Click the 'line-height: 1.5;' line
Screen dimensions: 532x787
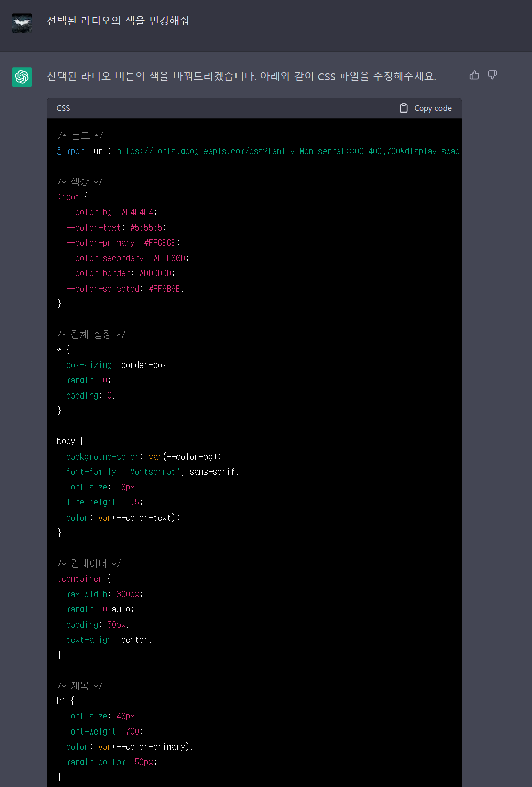tap(104, 502)
